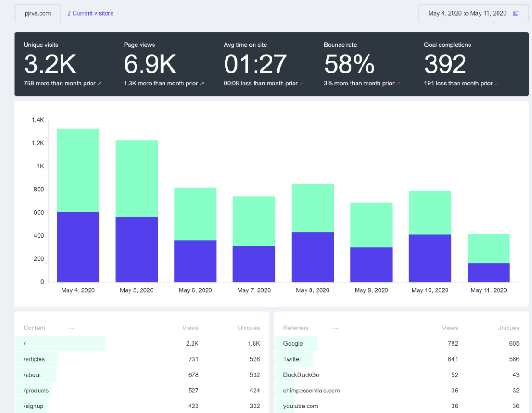Open the Referrers section header

point(296,328)
